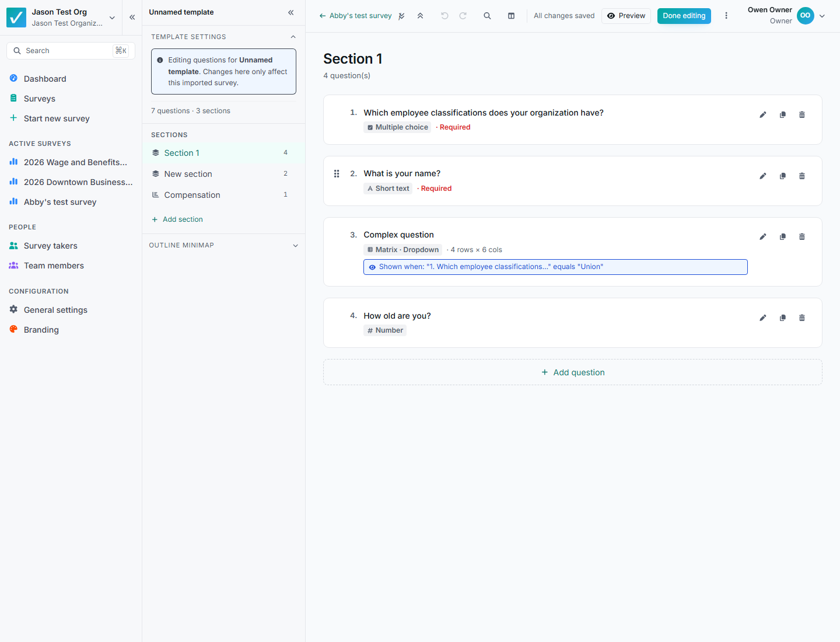
Task: Collapse the Template Settings section
Action: 293,37
